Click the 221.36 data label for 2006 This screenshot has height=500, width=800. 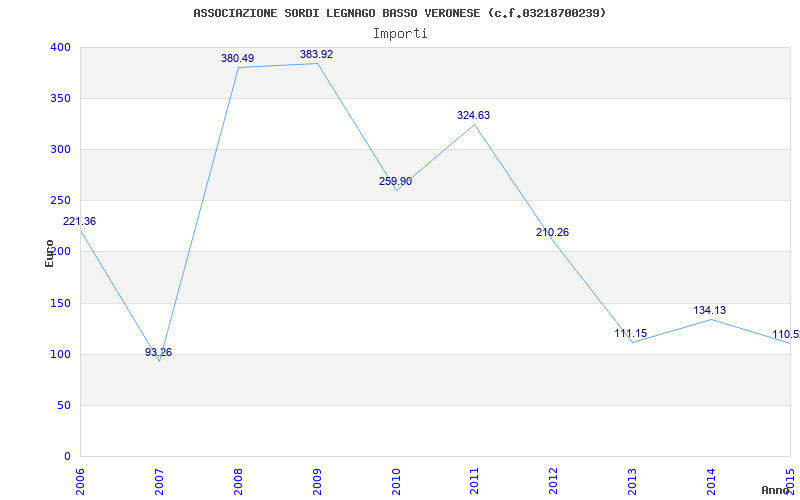coord(79,221)
